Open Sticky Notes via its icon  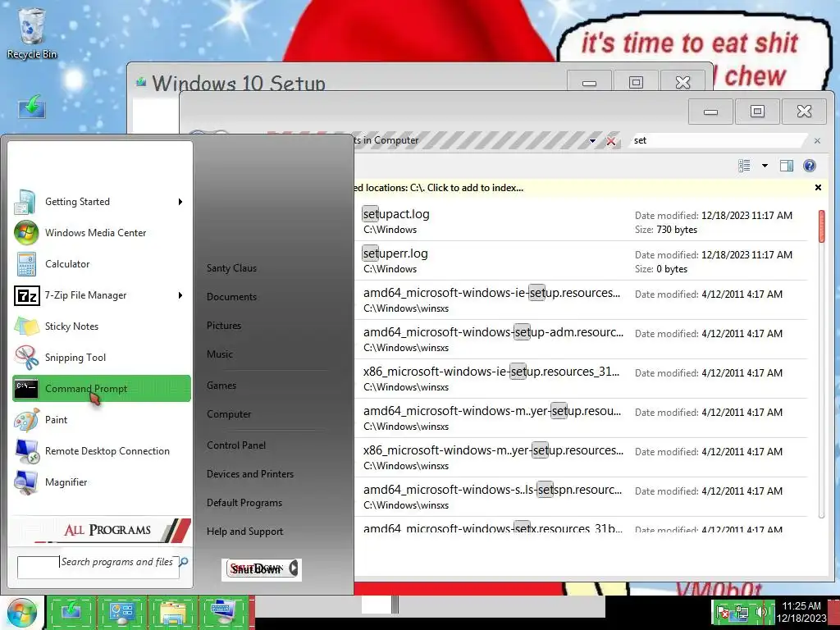[26, 326]
